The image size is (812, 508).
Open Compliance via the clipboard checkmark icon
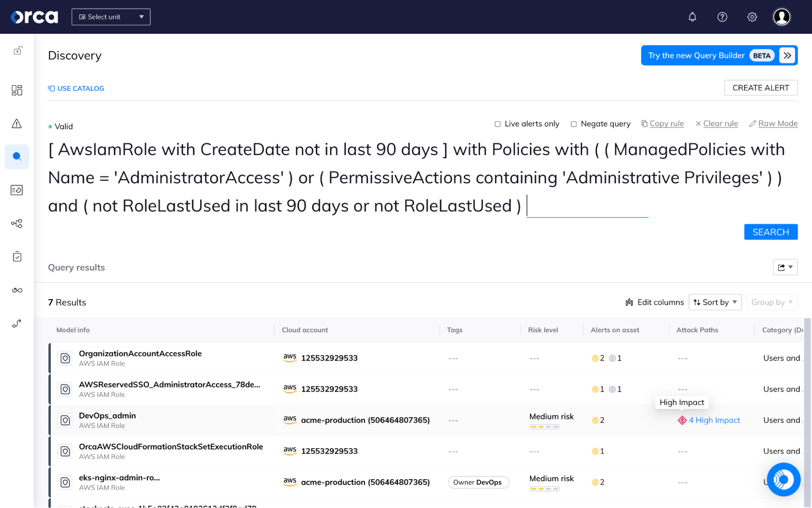[x=17, y=256]
